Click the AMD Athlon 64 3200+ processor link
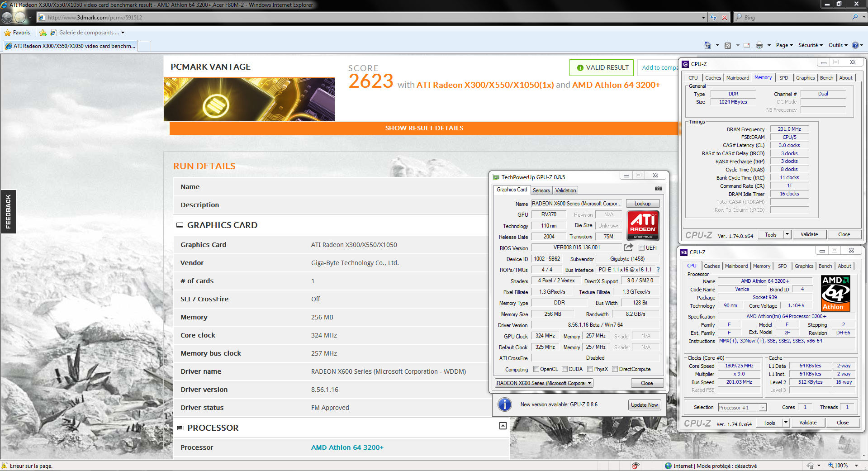868x471 pixels. pyautogui.click(x=347, y=447)
